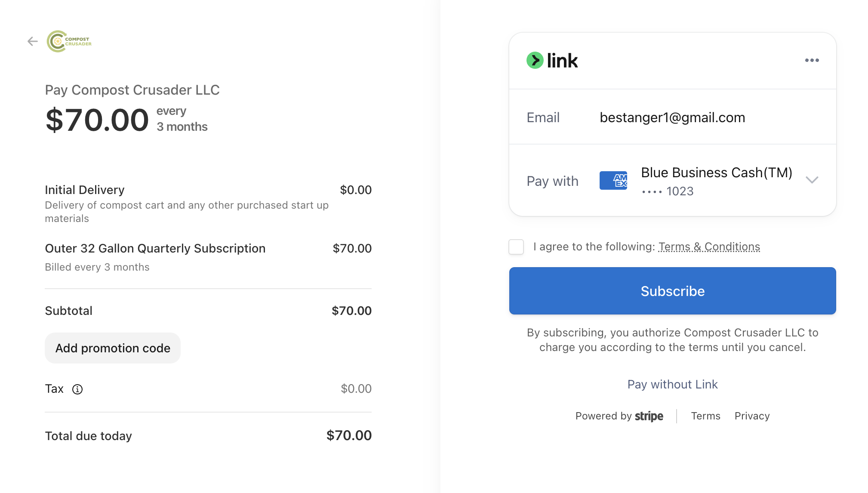868x493 pixels.
Task: Click Pay without Link
Action: click(x=672, y=384)
